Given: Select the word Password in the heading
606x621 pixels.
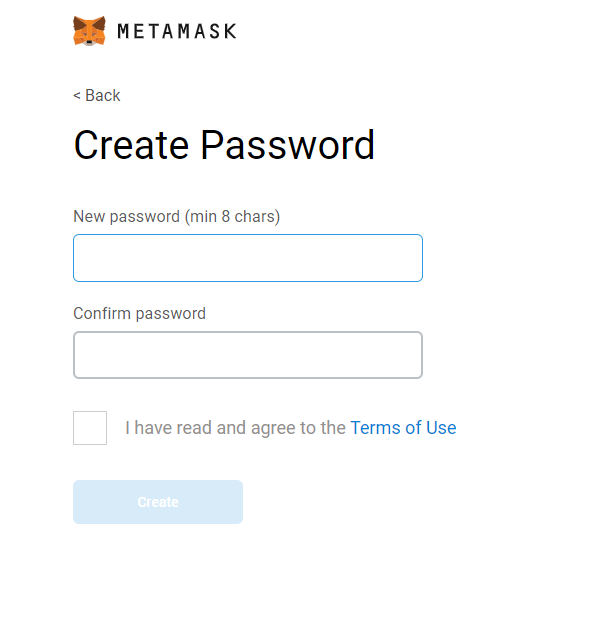Looking at the screenshot, I should pos(288,145).
